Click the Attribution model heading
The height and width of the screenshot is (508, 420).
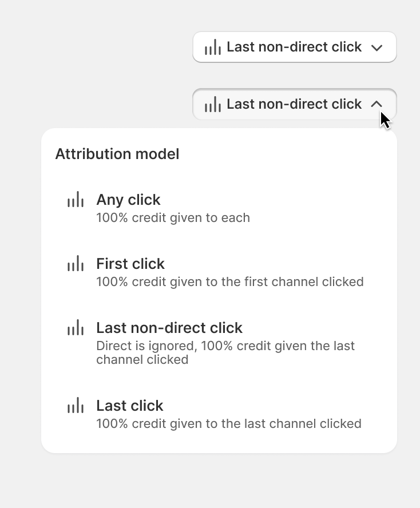tap(117, 154)
